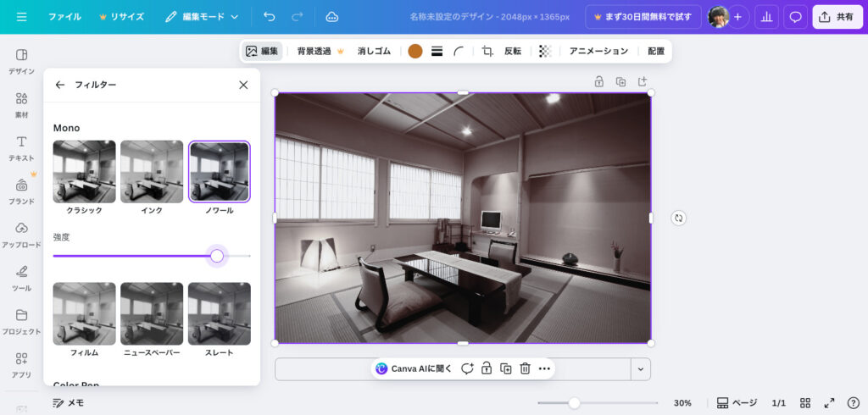Click the cloud save status icon

pyautogui.click(x=332, y=17)
